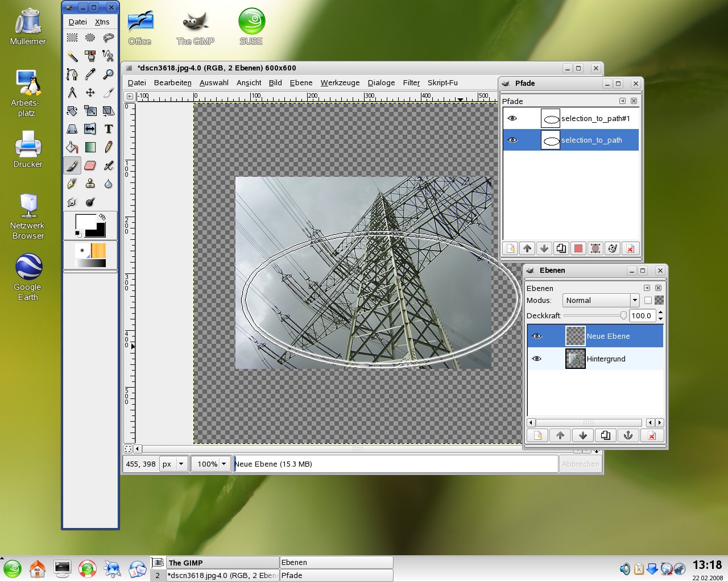Open the Ebene menu
This screenshot has height=582, width=728.
click(301, 82)
